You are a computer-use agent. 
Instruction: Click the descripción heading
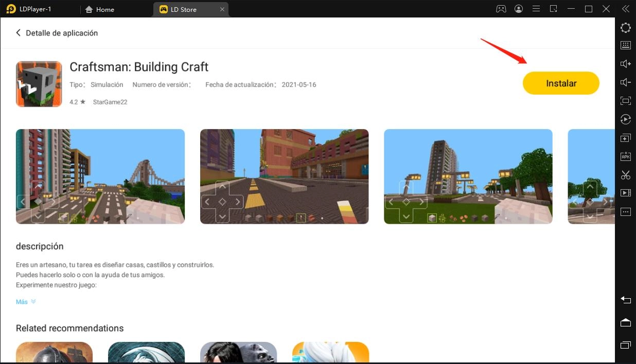(40, 246)
